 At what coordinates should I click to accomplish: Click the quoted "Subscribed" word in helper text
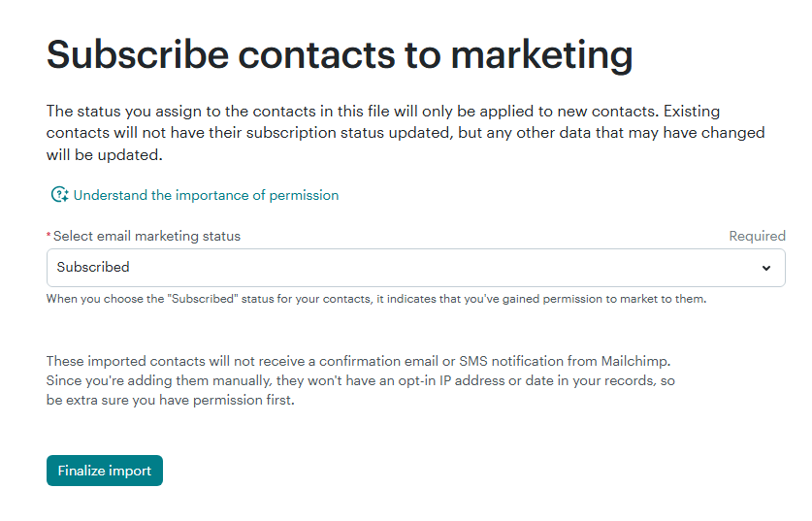(x=203, y=299)
